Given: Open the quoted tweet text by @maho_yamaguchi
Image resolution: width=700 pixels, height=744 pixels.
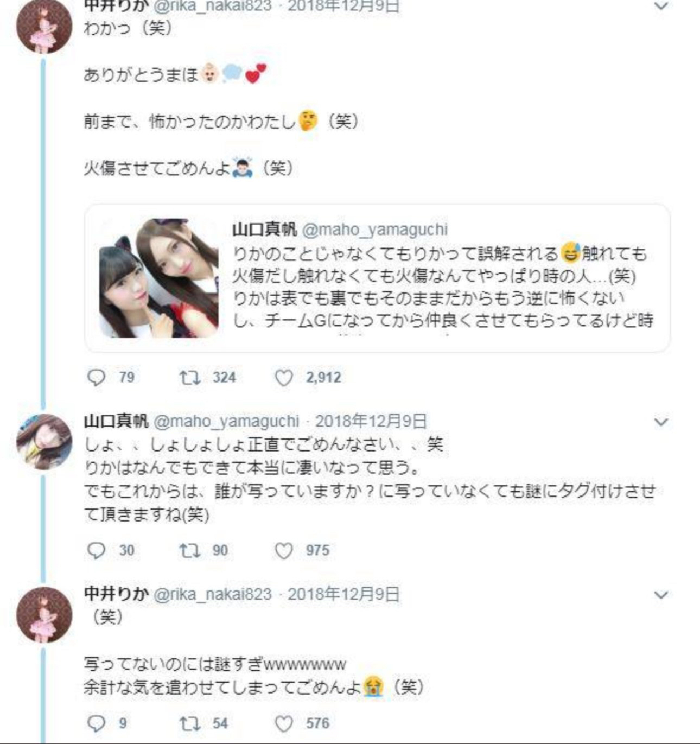Looking at the screenshot, I should [442, 287].
